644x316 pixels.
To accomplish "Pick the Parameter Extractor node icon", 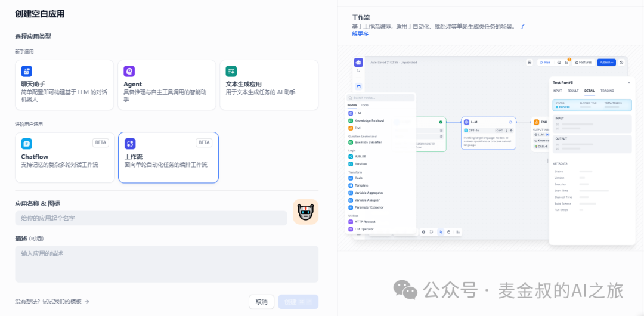I will tap(351, 207).
